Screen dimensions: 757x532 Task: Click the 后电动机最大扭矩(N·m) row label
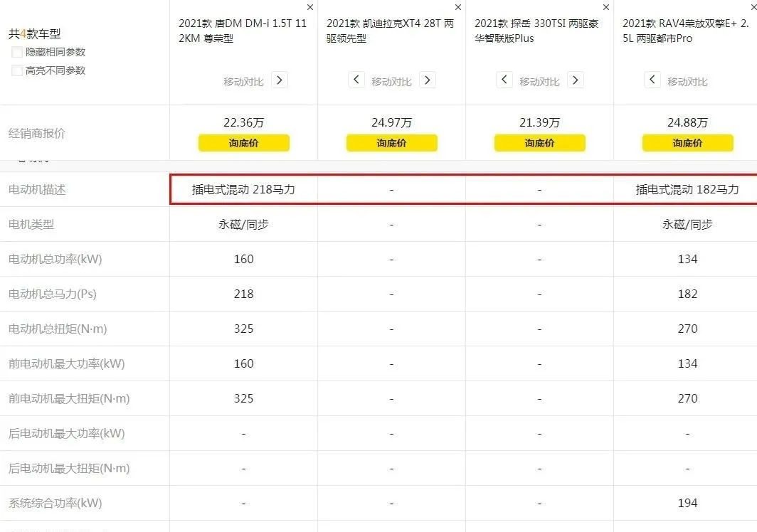coord(69,468)
